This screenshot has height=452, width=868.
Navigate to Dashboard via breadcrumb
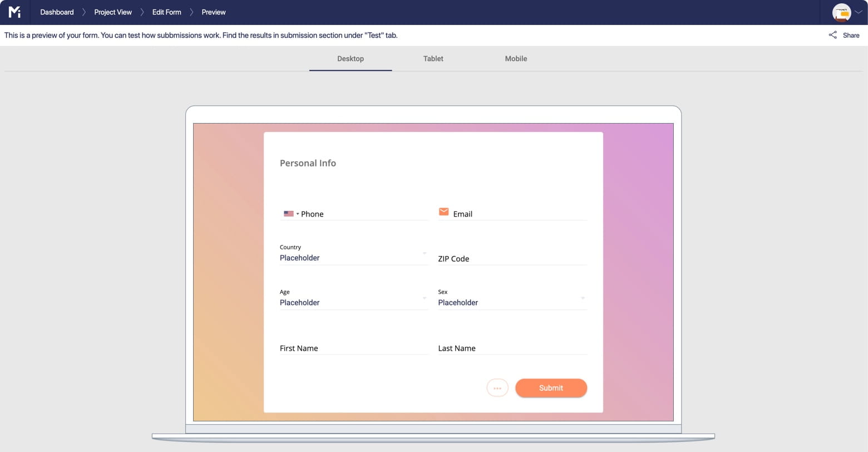tap(56, 12)
